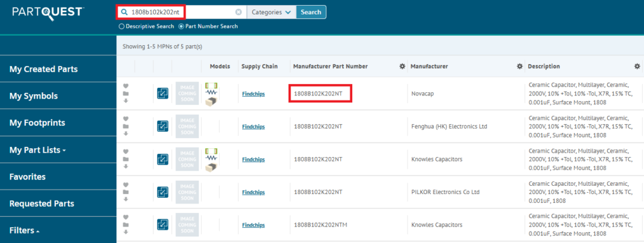Select the Part Number Search radio option
The height and width of the screenshot is (243, 644).
(x=181, y=26)
